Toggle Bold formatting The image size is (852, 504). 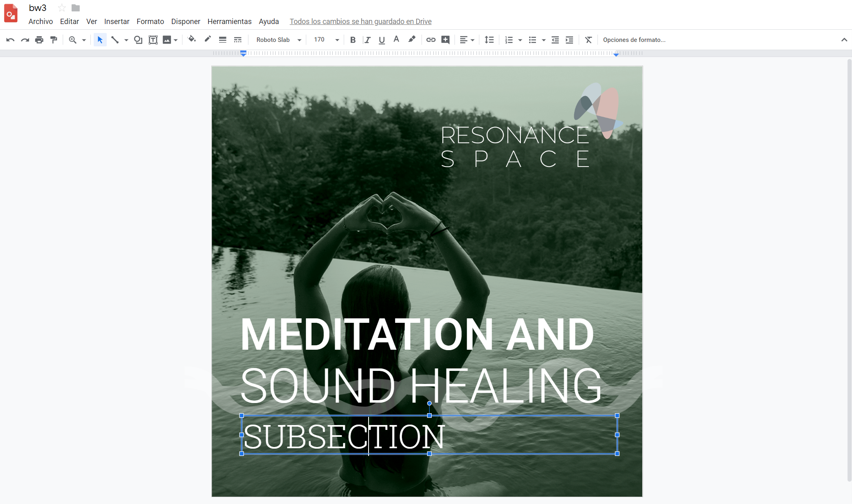coord(353,40)
